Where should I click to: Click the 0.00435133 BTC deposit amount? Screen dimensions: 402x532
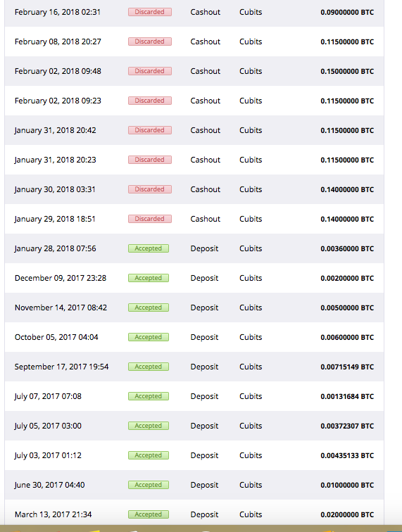[x=347, y=455]
